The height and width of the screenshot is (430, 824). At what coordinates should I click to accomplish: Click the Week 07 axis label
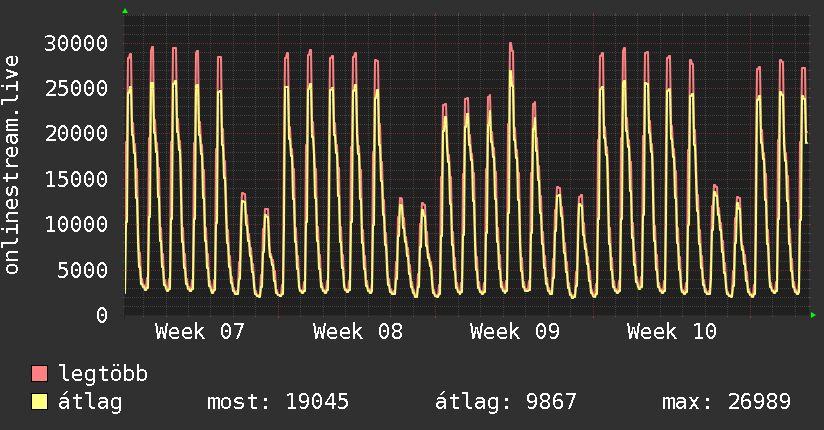pos(200,332)
